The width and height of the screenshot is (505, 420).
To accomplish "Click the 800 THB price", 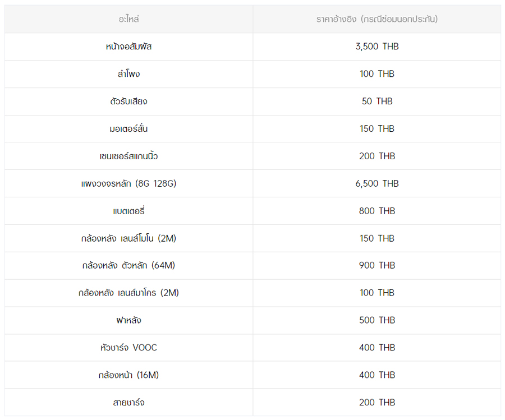I will coord(377,211).
